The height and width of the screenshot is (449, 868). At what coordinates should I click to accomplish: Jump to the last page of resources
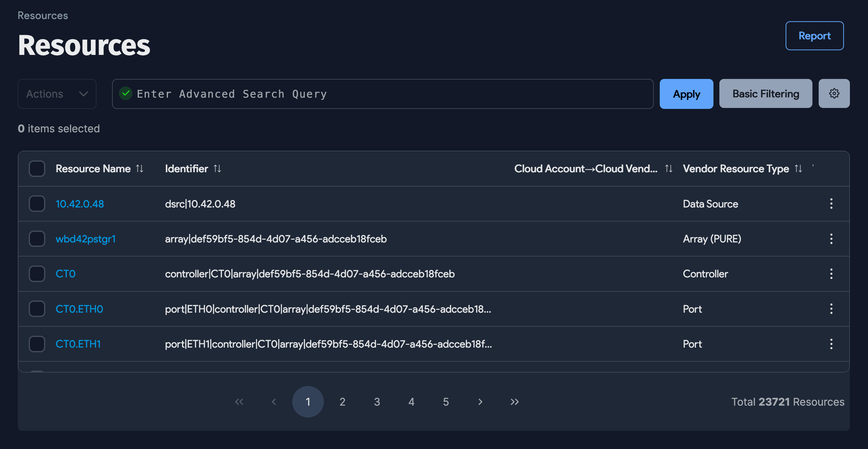(514, 402)
